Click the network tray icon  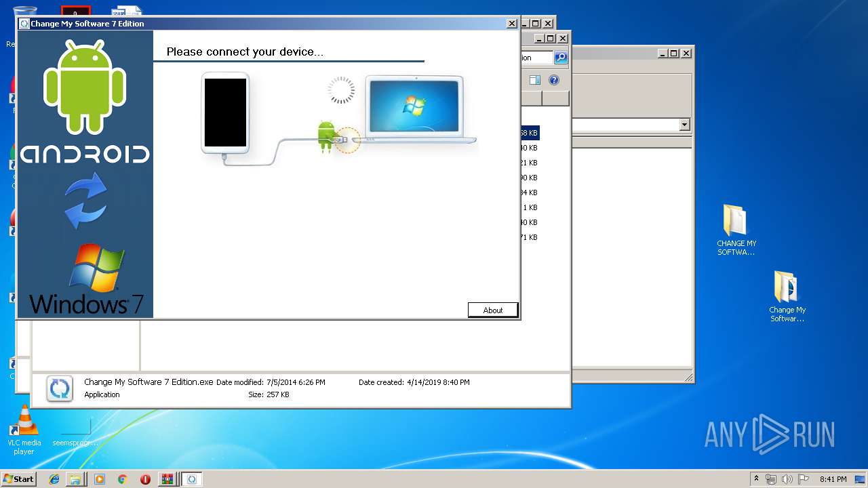click(x=771, y=479)
